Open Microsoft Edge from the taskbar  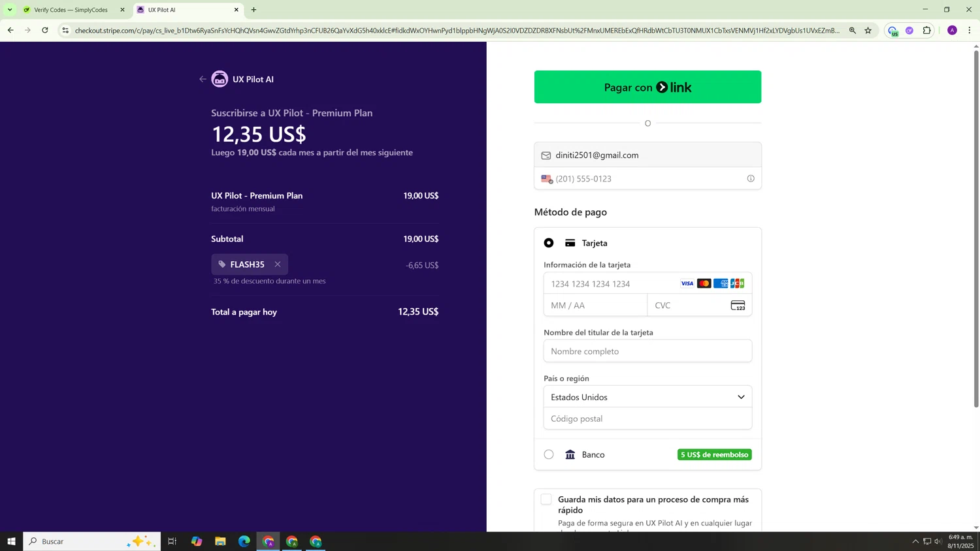[244, 541]
